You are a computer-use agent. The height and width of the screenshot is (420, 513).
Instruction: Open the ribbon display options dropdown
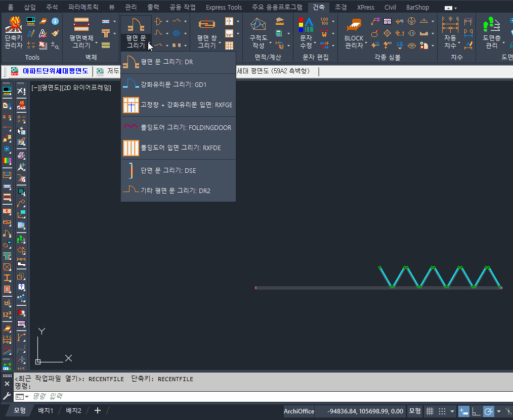tap(450, 8)
